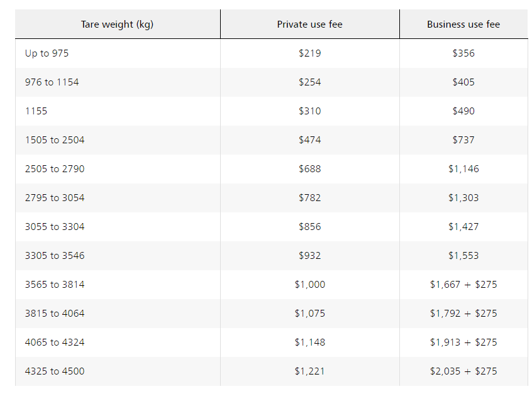Click the $688 private fee value

pyautogui.click(x=309, y=169)
